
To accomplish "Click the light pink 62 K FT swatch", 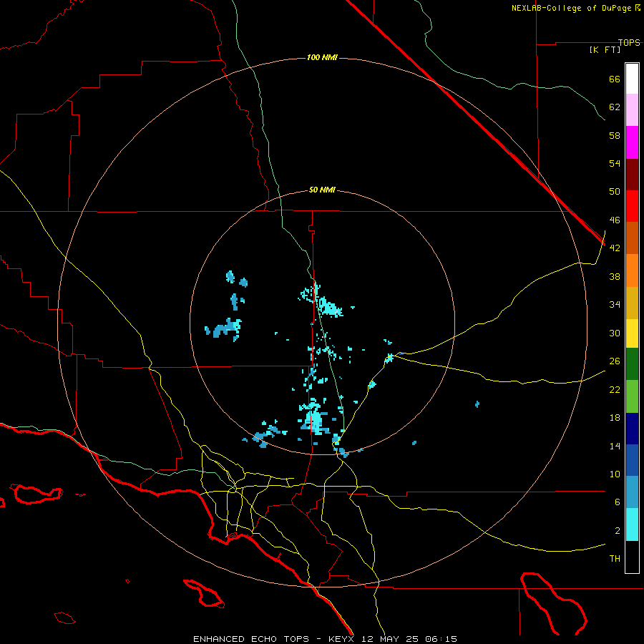I will (632, 110).
